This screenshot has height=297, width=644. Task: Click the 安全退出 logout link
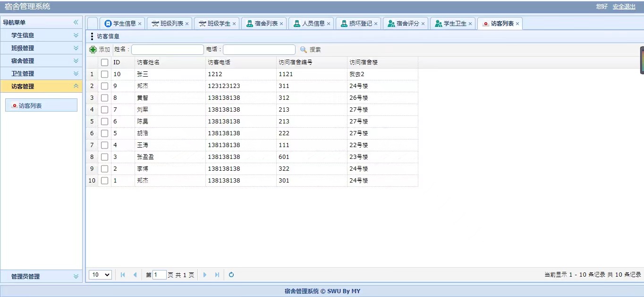[624, 7]
